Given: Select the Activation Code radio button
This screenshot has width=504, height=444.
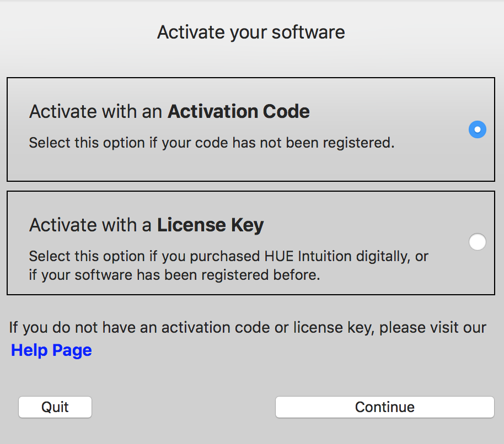Looking at the screenshot, I should [478, 129].
